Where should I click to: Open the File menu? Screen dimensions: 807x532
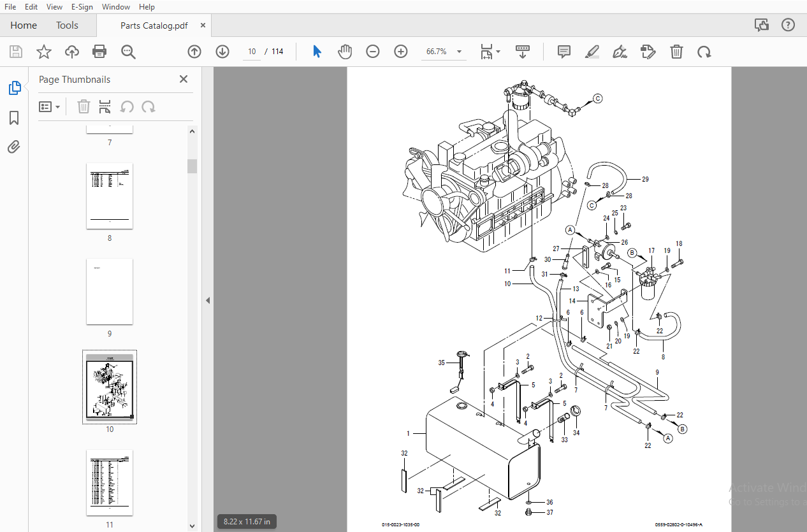click(10, 6)
